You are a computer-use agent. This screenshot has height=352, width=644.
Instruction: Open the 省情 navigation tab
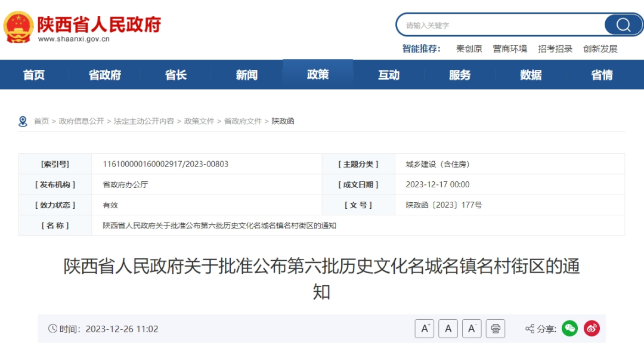(x=602, y=75)
